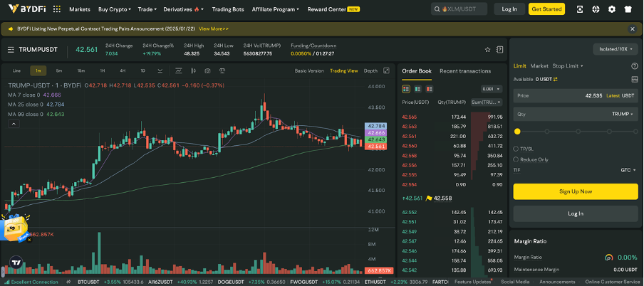Image resolution: width=644 pixels, height=286 pixels.
Task: Open the apps grid menu icon
Action: 57,9
